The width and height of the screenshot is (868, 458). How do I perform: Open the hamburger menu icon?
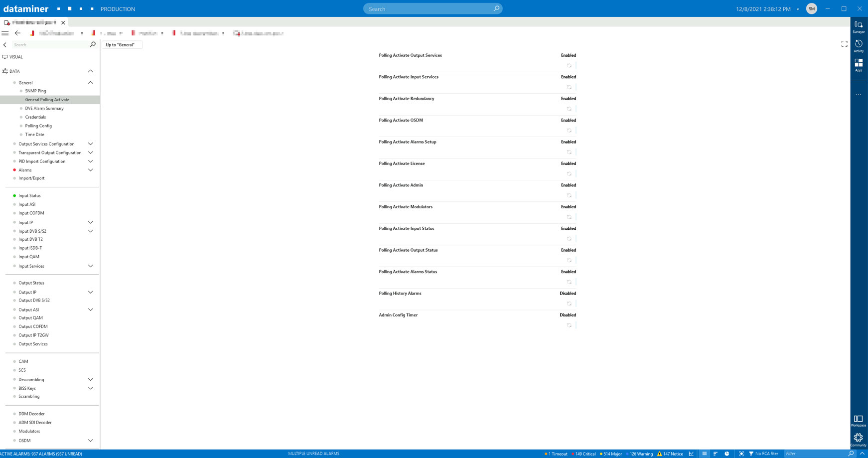tap(5, 33)
